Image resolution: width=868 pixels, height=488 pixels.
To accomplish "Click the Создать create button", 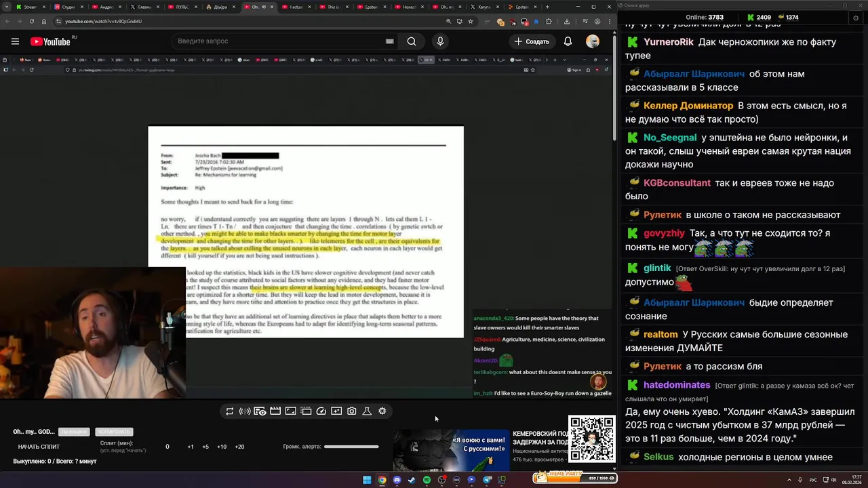I will click(x=532, y=41).
